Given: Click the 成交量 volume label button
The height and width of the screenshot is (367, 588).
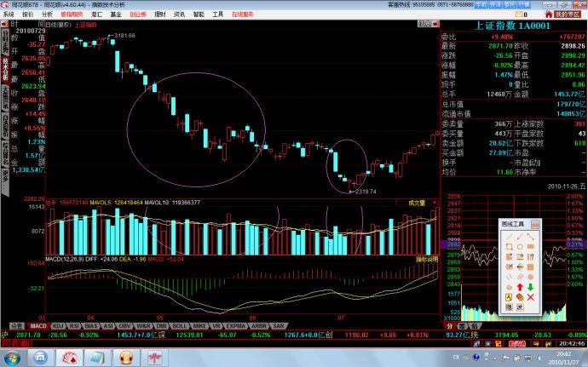Looking at the screenshot, I should pyautogui.click(x=417, y=203).
